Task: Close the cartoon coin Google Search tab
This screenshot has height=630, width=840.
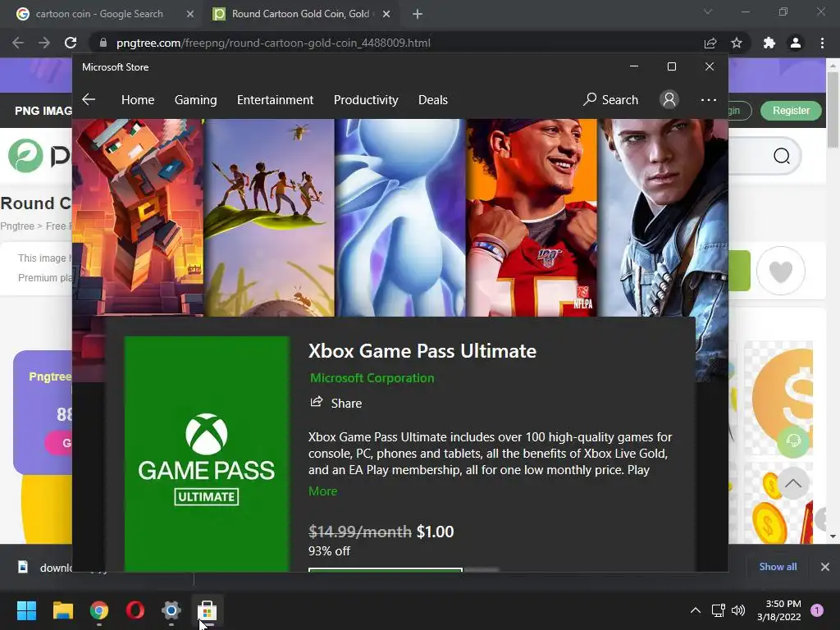Action: pyautogui.click(x=190, y=14)
